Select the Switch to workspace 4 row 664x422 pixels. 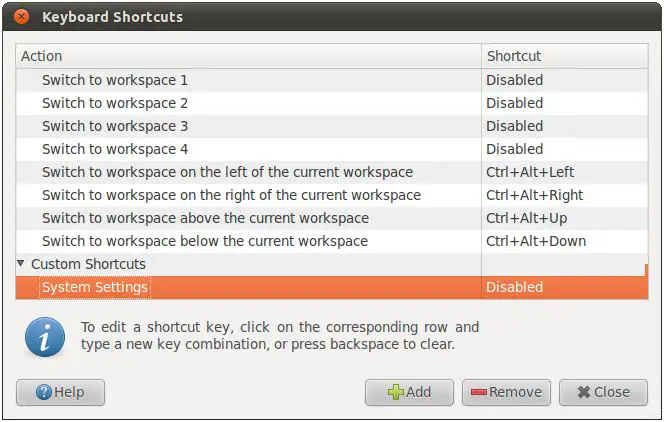pyautogui.click(x=115, y=149)
